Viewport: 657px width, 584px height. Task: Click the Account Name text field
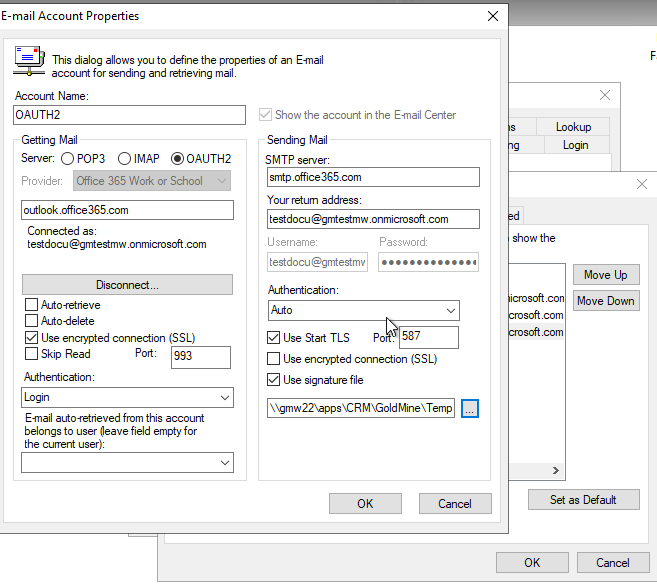[130, 115]
